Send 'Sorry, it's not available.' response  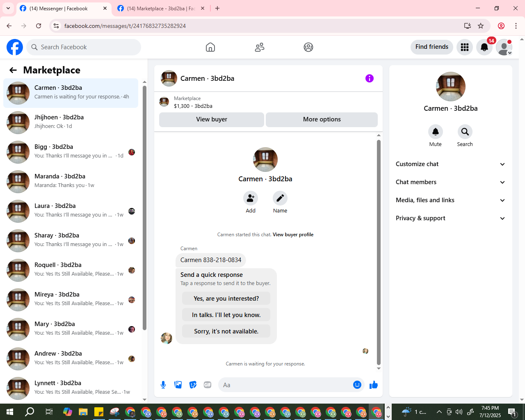point(226,331)
